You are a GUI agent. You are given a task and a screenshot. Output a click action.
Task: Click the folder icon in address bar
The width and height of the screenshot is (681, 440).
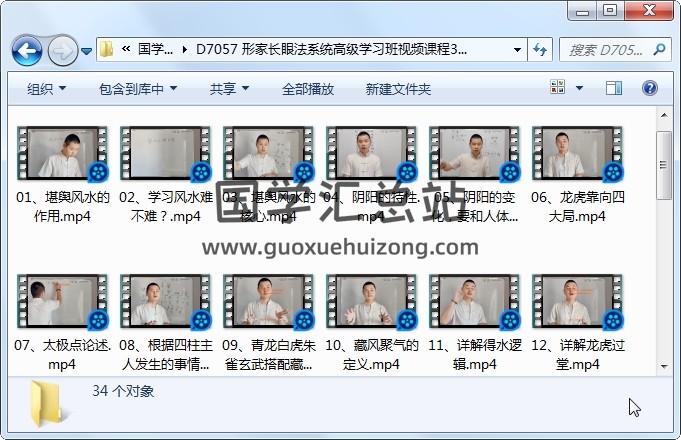click(107, 49)
